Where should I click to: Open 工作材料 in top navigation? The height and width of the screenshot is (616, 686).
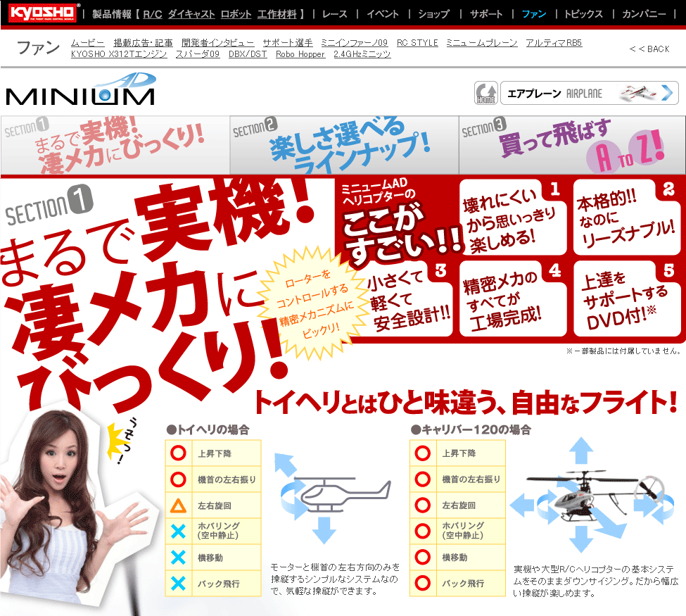pyautogui.click(x=277, y=15)
